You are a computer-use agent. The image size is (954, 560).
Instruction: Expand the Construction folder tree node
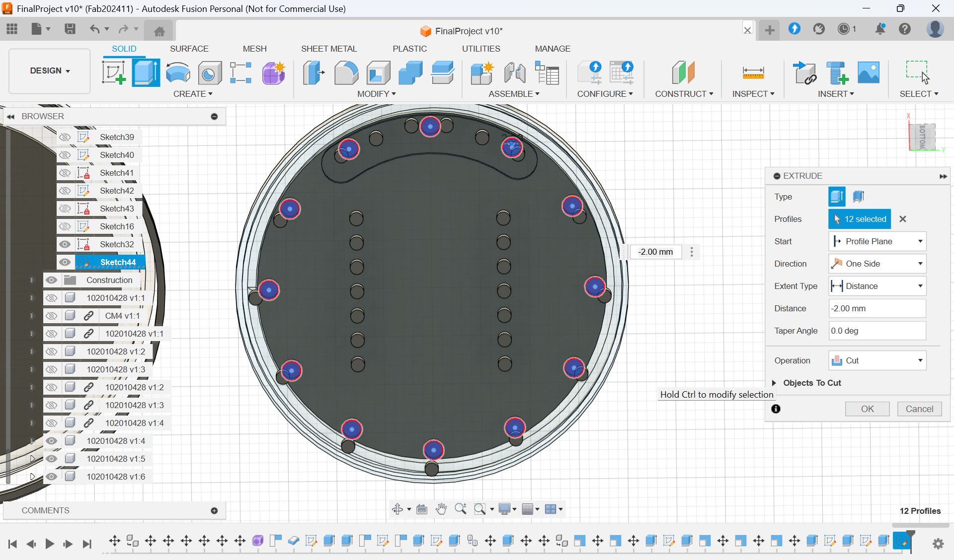click(x=32, y=280)
